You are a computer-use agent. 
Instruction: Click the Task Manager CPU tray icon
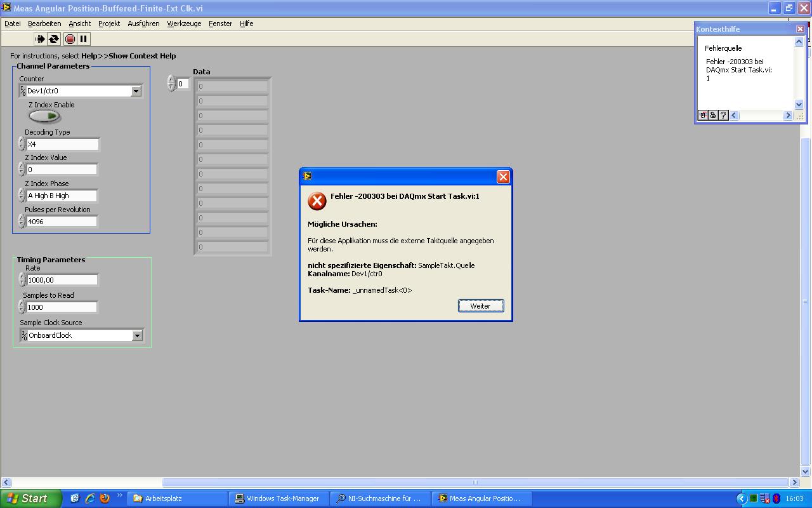(754, 498)
